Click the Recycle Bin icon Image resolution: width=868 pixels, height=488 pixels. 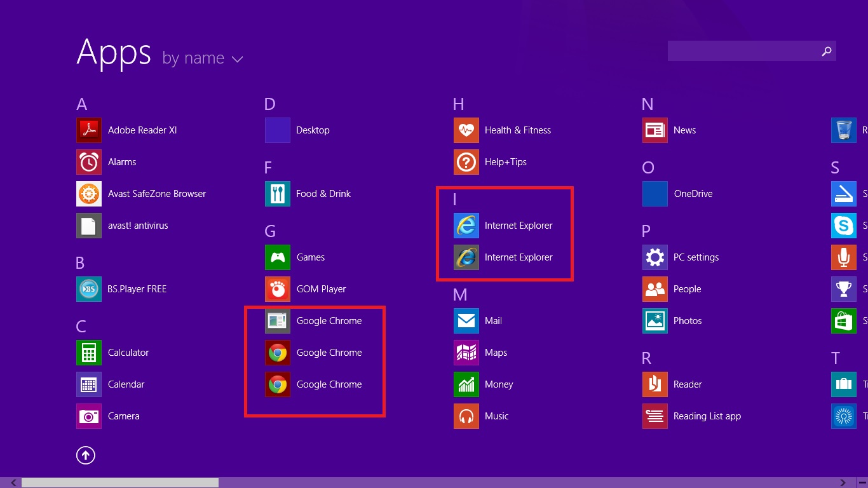[844, 130]
